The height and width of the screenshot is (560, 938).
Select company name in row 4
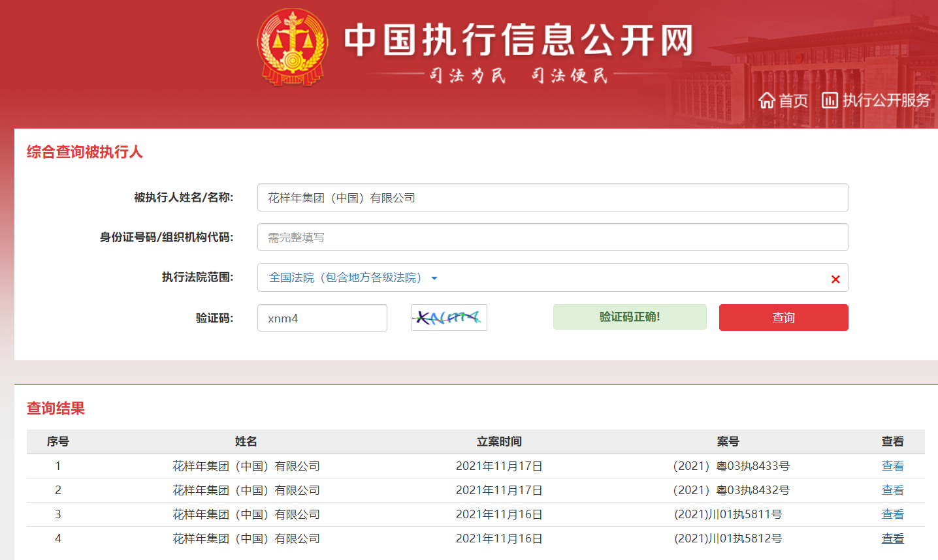coord(246,538)
